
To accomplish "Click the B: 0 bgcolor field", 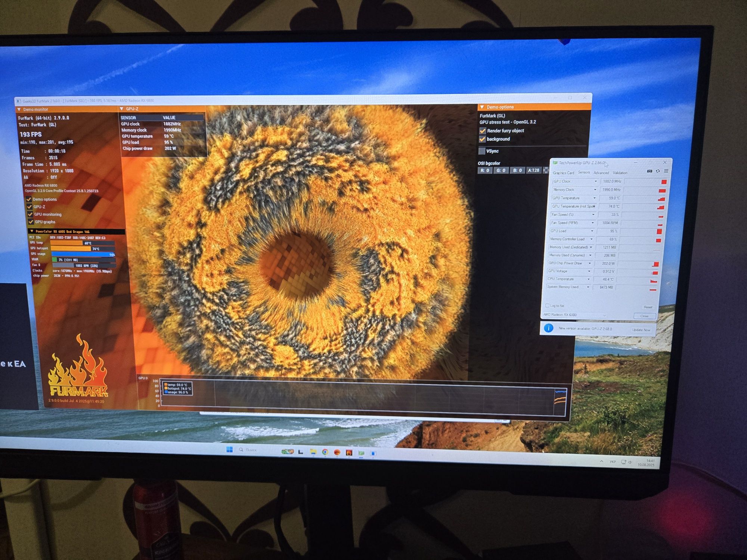I will (x=517, y=171).
